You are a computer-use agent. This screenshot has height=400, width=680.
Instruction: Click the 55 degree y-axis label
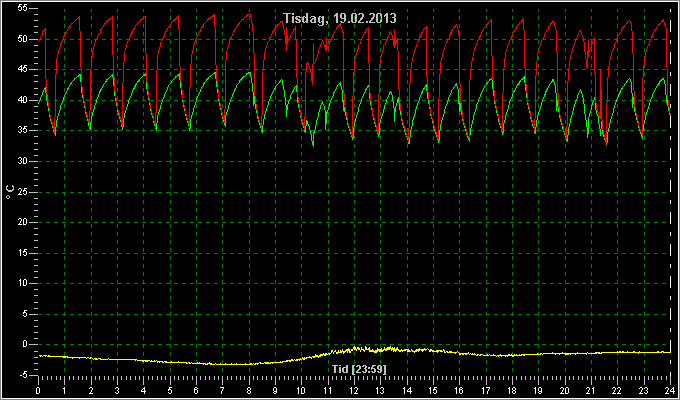(23, 9)
